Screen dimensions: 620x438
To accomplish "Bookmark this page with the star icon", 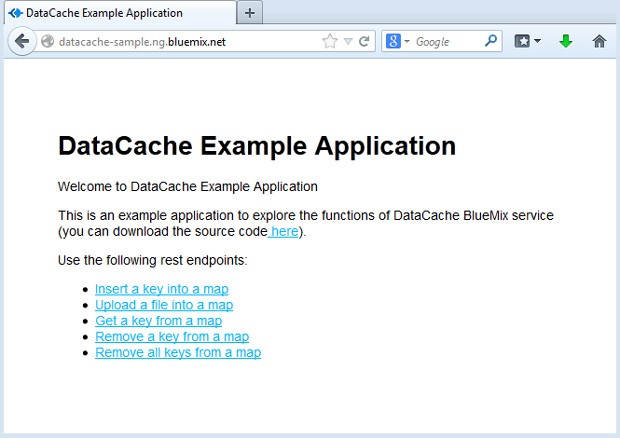I will (x=330, y=41).
